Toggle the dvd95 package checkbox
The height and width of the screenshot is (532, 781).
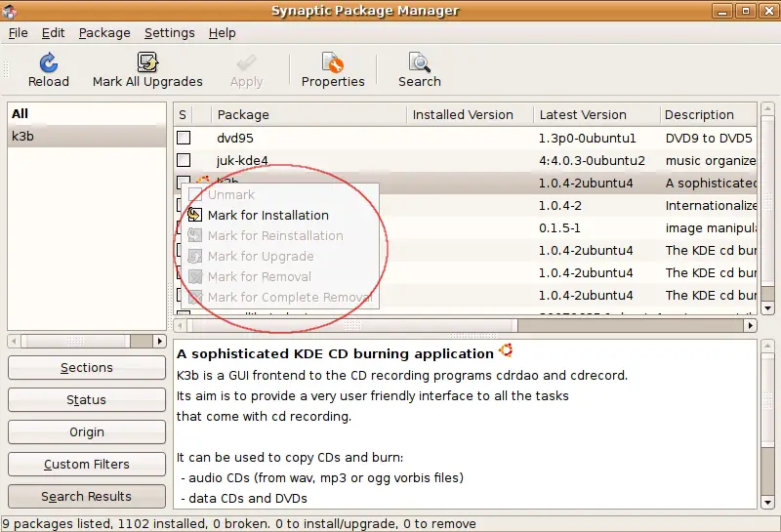point(184,138)
